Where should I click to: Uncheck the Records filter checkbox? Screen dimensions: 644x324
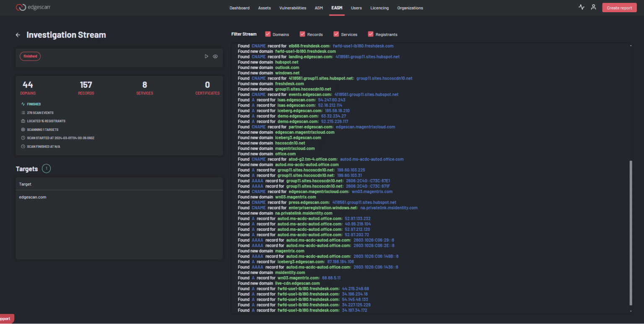click(302, 34)
